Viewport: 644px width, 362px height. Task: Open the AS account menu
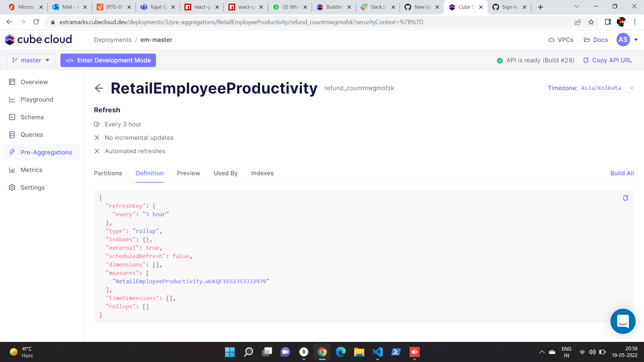tap(627, 40)
